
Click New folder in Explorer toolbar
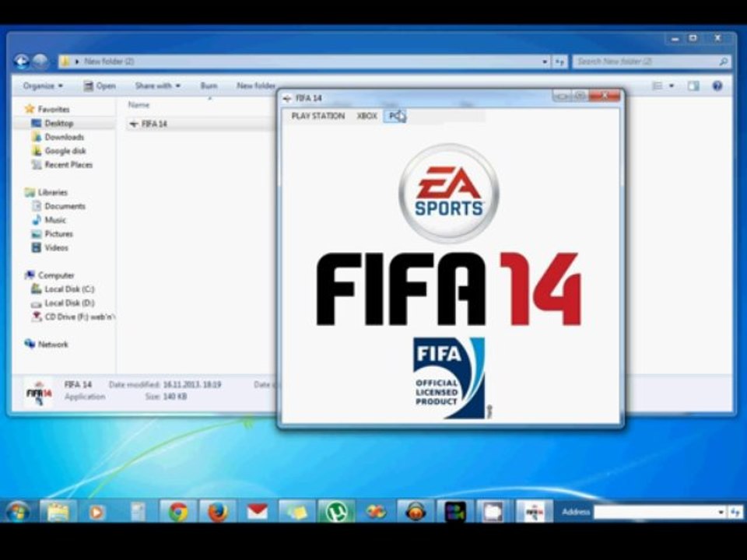[x=256, y=86]
